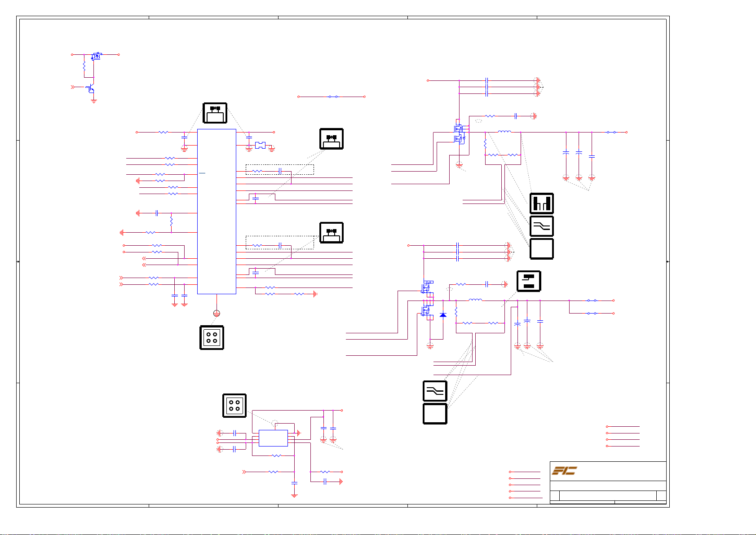
Task: Select the four-via icon below the large IC
Action: pos(212,338)
